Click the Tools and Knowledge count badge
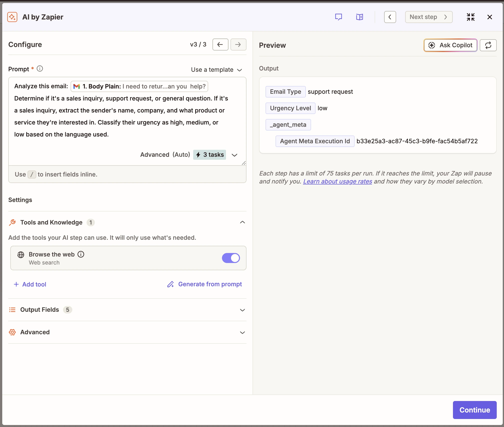This screenshot has height=427, width=504. click(x=91, y=222)
